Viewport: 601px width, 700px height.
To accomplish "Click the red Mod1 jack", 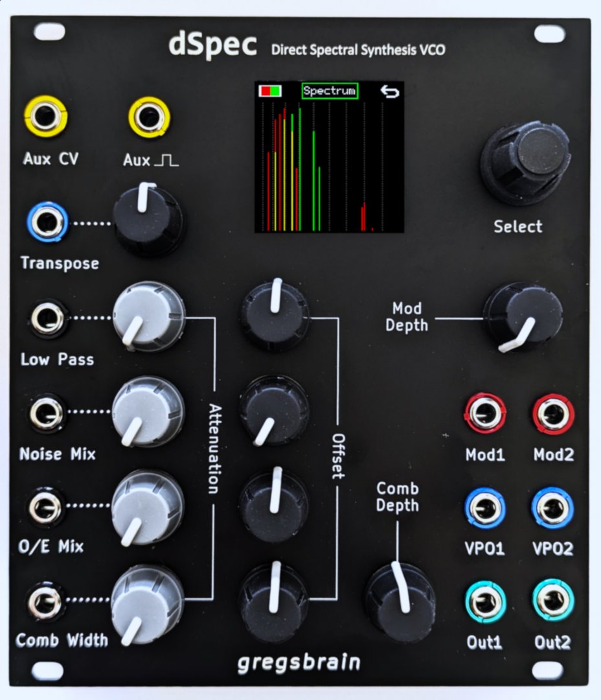I will point(484,414).
